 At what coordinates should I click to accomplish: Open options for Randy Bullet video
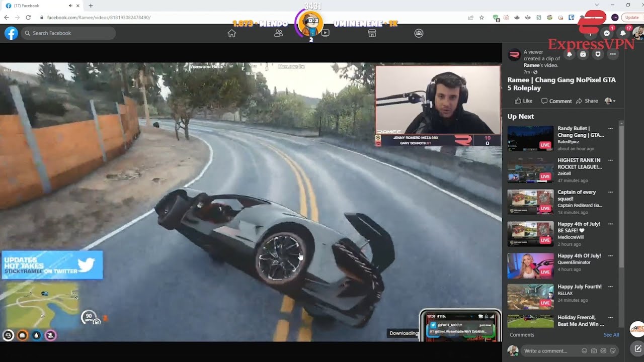[x=610, y=128]
